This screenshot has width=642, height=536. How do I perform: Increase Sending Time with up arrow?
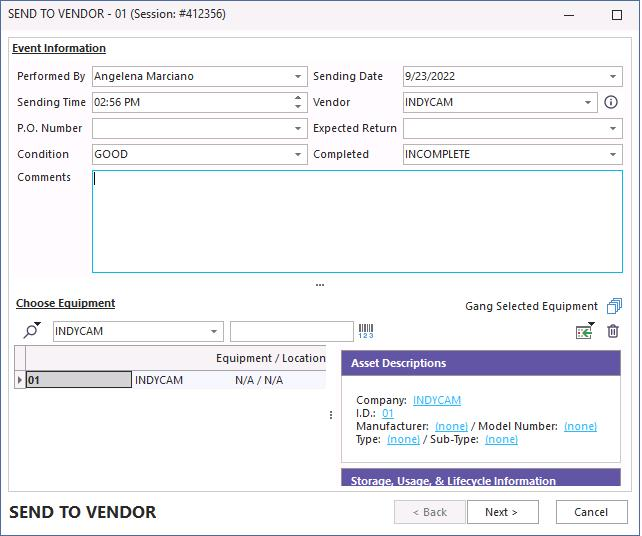[298, 98]
